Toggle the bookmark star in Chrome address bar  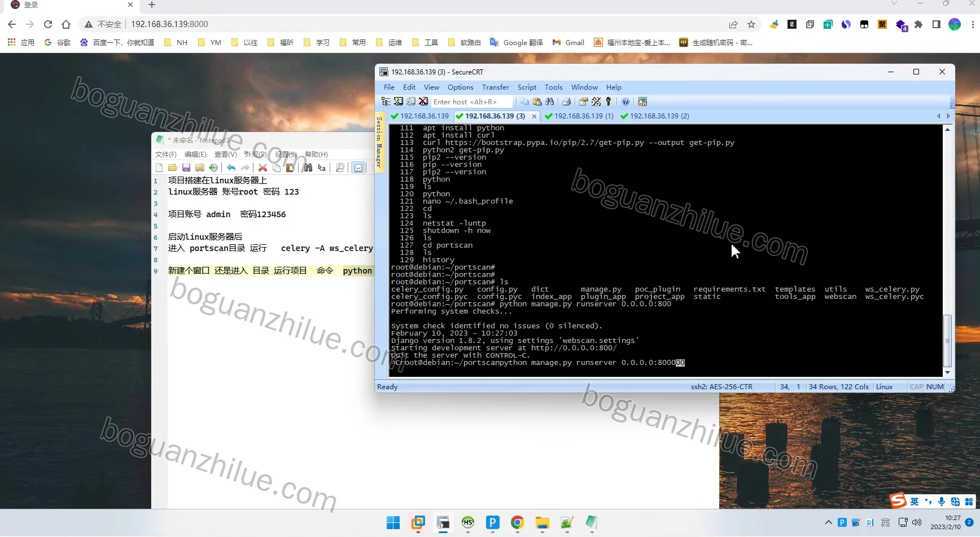click(x=751, y=24)
